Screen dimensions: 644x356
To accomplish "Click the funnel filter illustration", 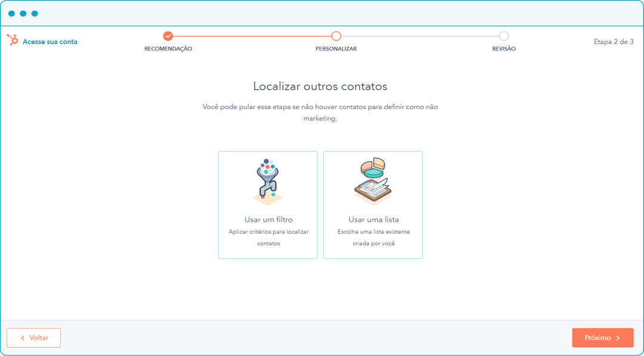I will click(x=268, y=181).
